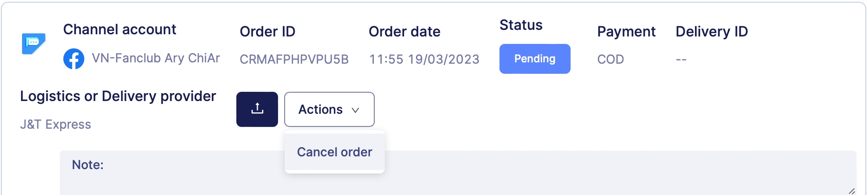Image resolution: width=868 pixels, height=195 pixels.
Task: Click the VN-Fanclub Ary ChiAr account name
Action: point(156,58)
